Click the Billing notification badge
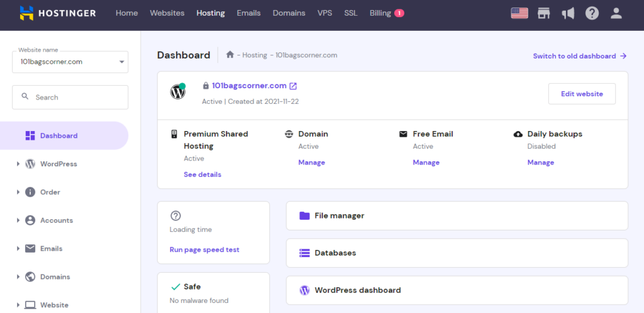The width and height of the screenshot is (644, 313). (x=399, y=13)
